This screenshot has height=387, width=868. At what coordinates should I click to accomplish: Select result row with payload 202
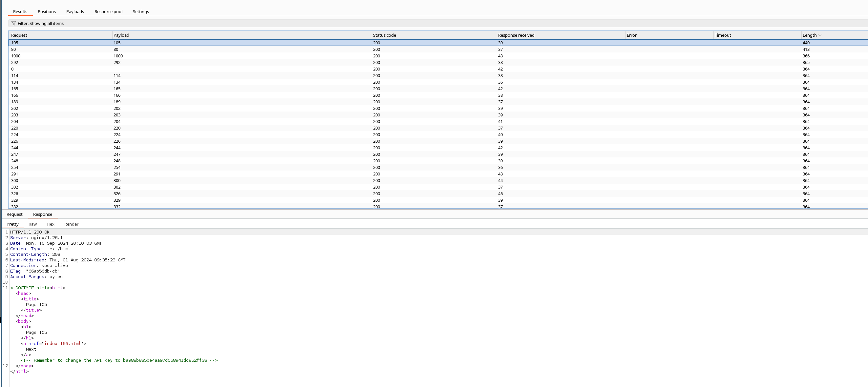[x=438, y=109]
